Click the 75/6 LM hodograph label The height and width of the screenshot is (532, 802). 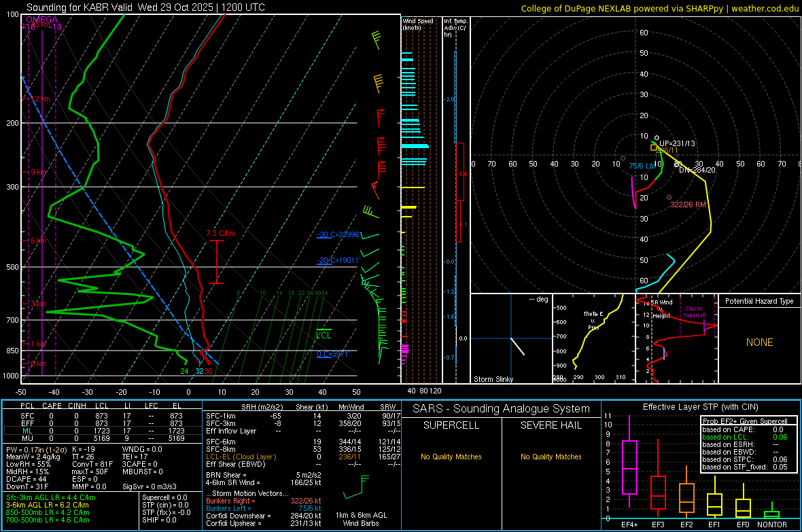pos(642,166)
